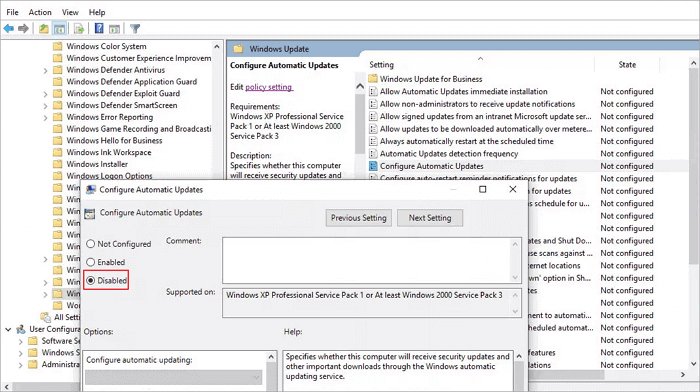The width and height of the screenshot is (700, 392).
Task: Toggle Show/Hide Console Tree toolbar icon
Action: tap(59, 29)
